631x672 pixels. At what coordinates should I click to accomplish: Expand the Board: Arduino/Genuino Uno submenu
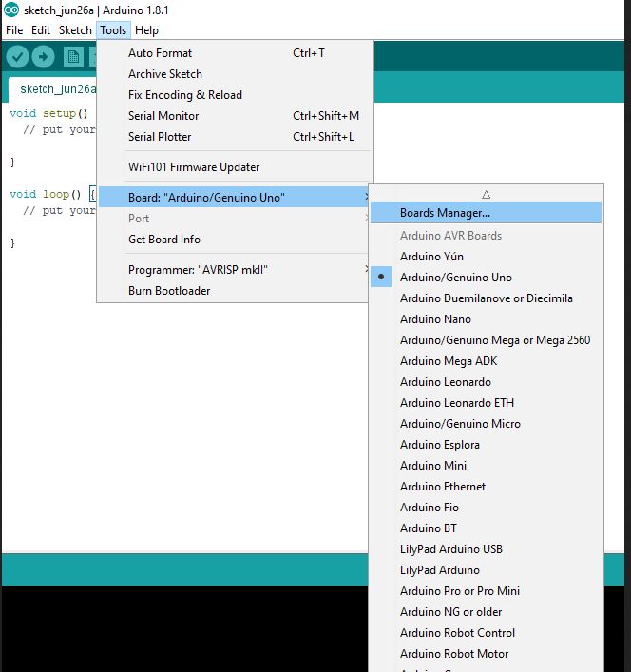(234, 197)
